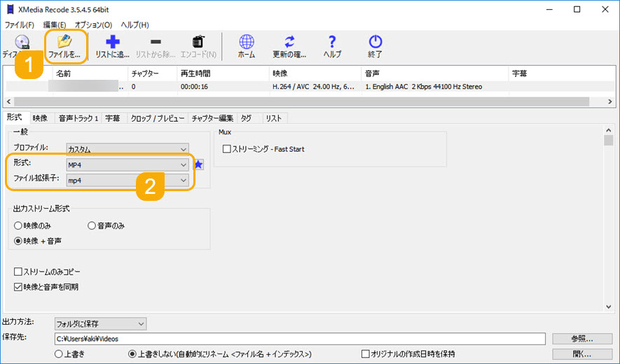Open the ファイル(F) menu
Viewport: 620px width, 364px height.
20,25
